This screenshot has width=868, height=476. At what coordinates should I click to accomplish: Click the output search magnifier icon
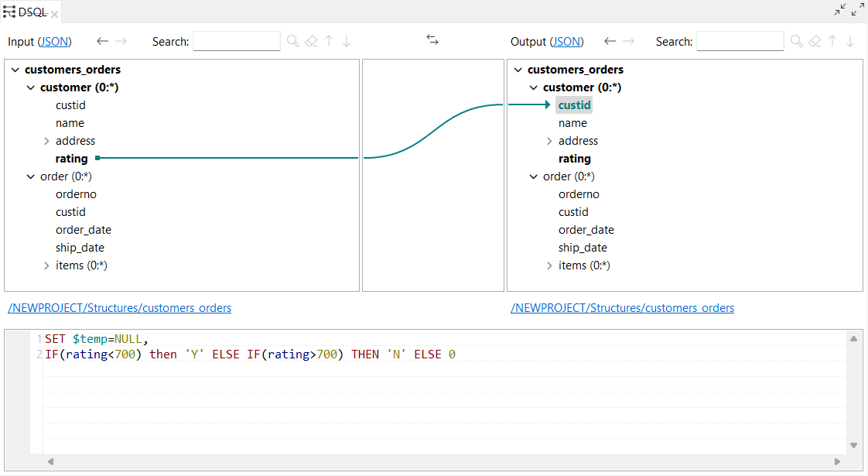click(x=796, y=41)
